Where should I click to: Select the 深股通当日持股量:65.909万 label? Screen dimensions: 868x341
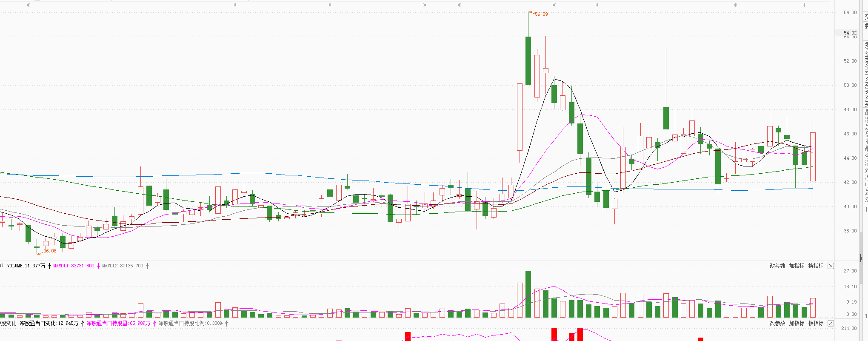coord(119,324)
